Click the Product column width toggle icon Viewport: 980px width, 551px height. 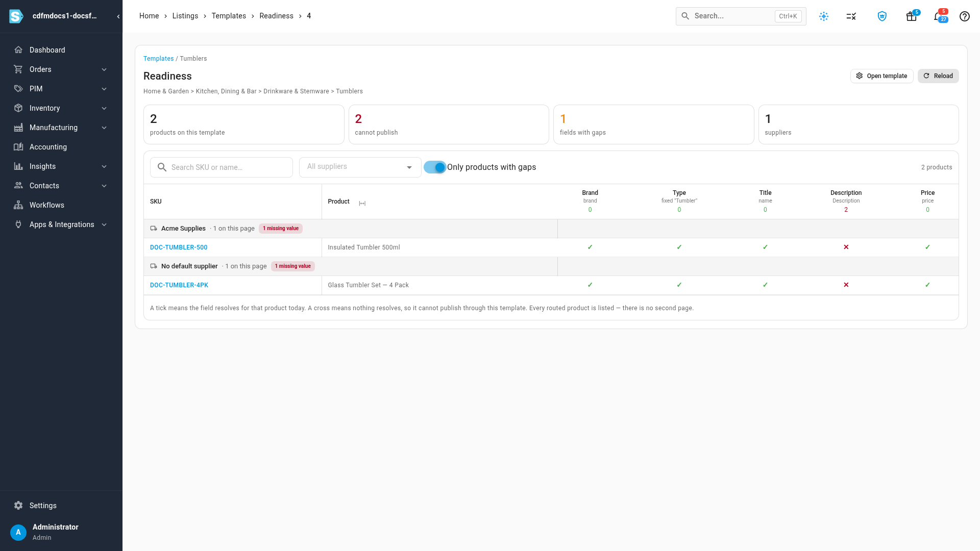click(x=362, y=204)
